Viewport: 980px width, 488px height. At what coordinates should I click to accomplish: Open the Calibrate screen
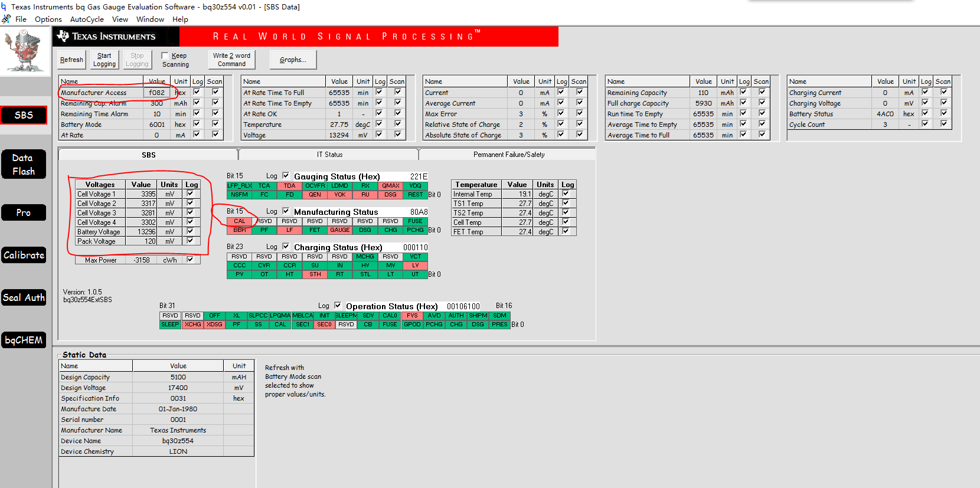24,255
